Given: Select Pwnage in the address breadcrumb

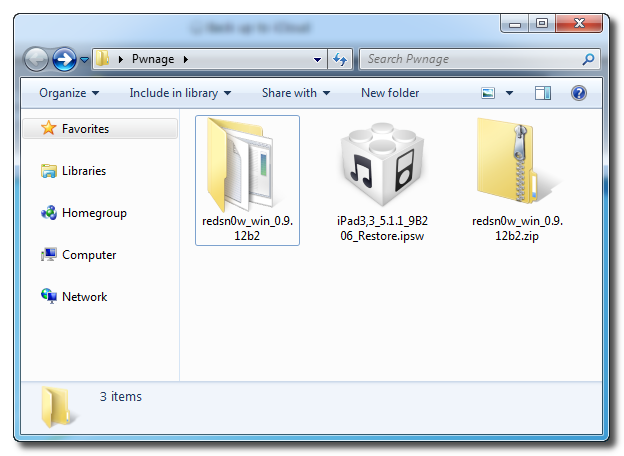Looking at the screenshot, I should tap(153, 59).
